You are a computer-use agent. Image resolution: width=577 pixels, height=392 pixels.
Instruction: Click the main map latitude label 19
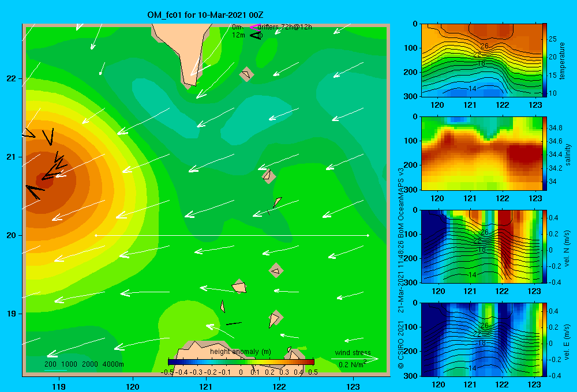tap(11, 314)
